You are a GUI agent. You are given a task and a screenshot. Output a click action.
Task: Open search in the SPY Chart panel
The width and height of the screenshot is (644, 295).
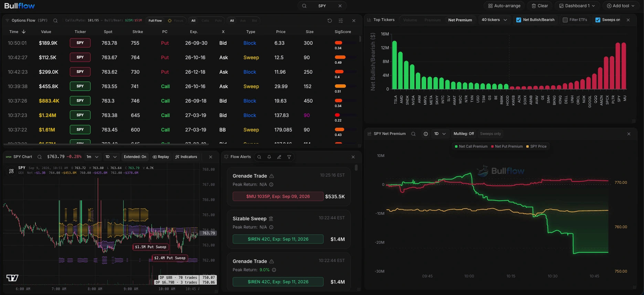click(x=40, y=157)
